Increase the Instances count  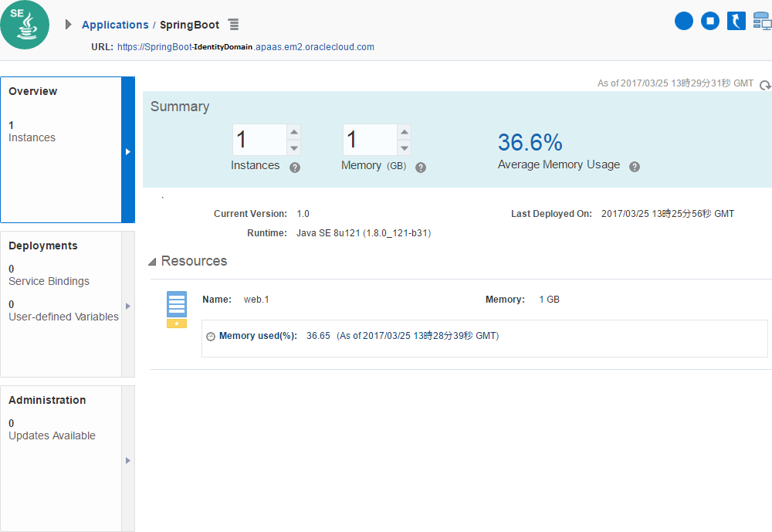click(x=294, y=131)
